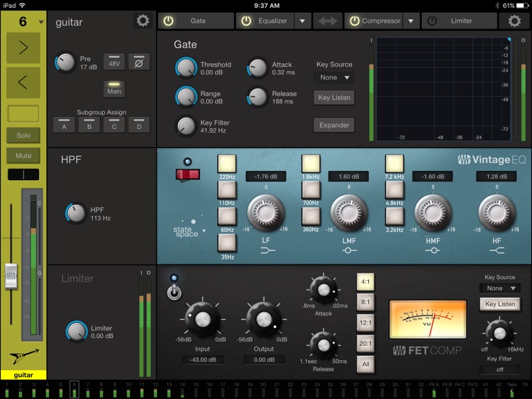This screenshot has height=399, width=532.
Task: Select 4.8kHz HMF frequency button
Action: [394, 190]
